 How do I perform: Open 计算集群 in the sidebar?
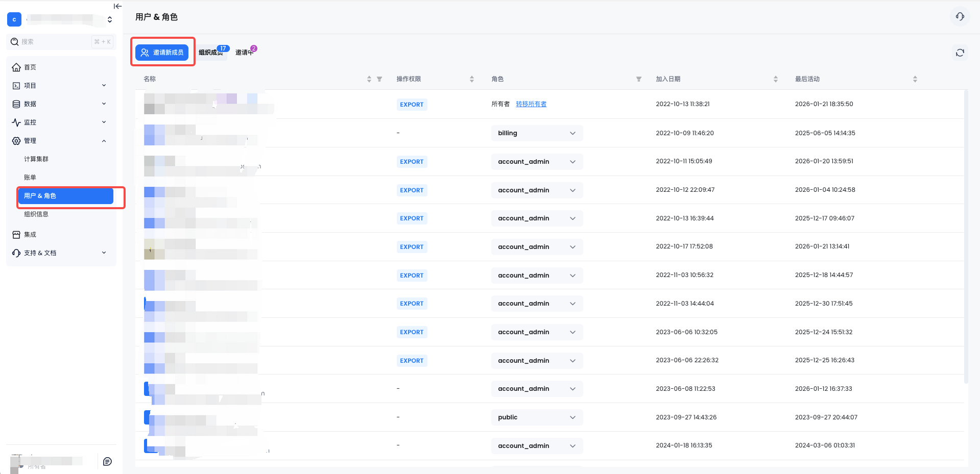coord(36,159)
